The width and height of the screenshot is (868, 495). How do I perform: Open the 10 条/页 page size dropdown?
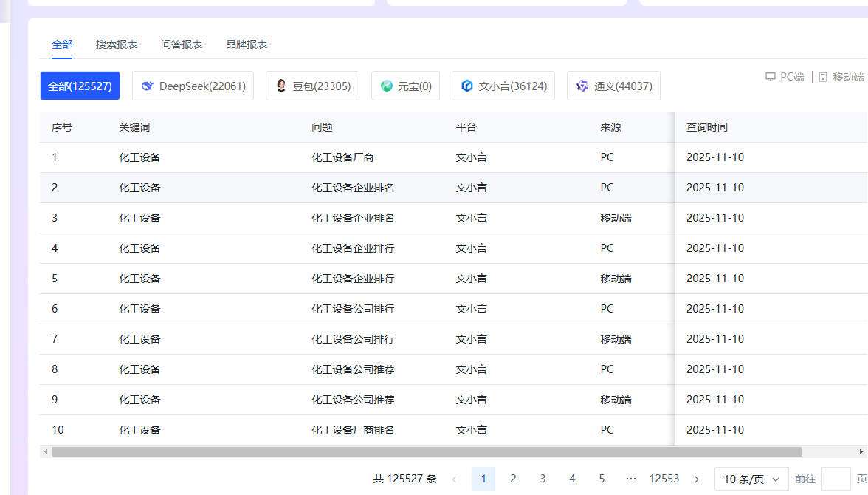[751, 479]
